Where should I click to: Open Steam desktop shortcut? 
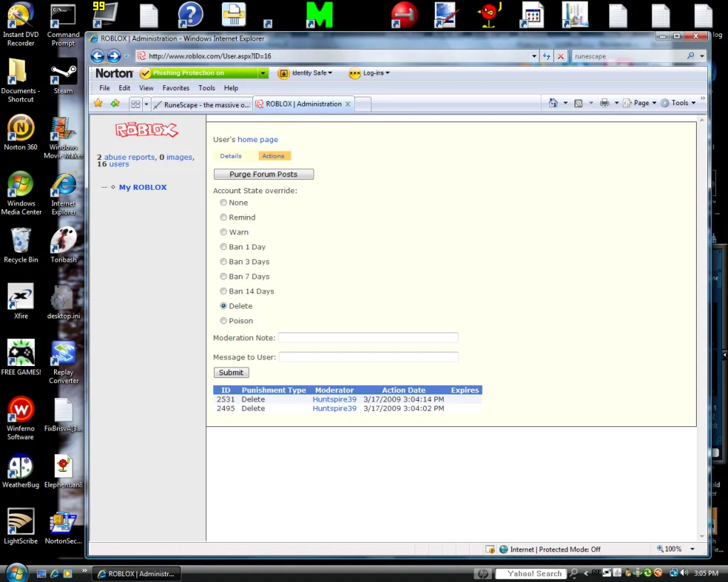[x=63, y=75]
